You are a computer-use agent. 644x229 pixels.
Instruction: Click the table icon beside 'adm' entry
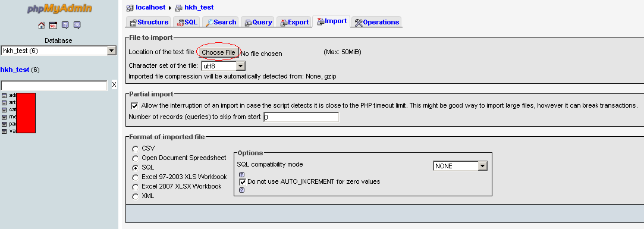tap(4, 95)
